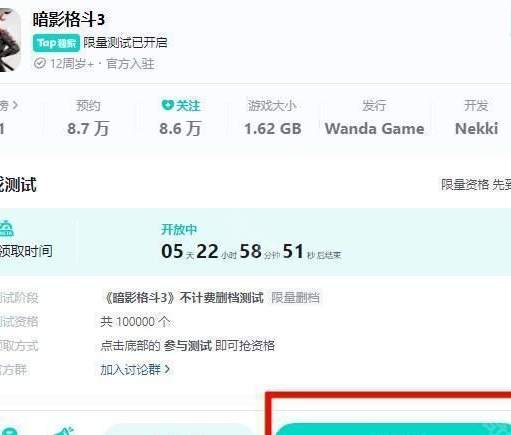Select the 预约 8.7万 reservation stat
511x435 pixels.
88,118
